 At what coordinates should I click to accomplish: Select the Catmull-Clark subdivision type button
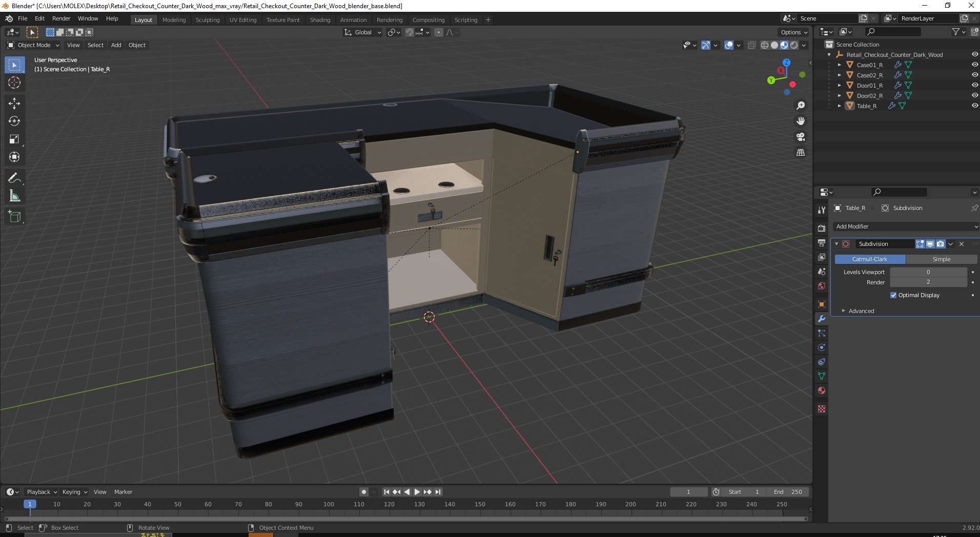point(870,259)
